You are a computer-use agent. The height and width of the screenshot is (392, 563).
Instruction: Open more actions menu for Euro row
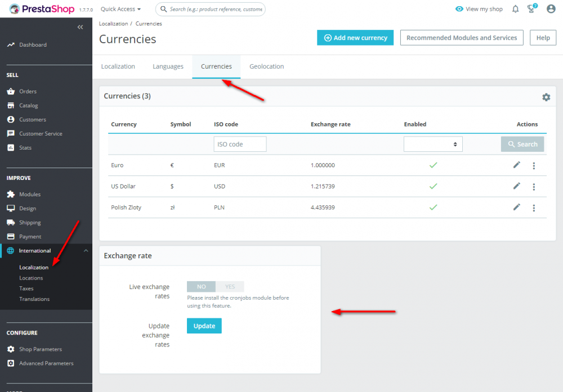tap(534, 166)
